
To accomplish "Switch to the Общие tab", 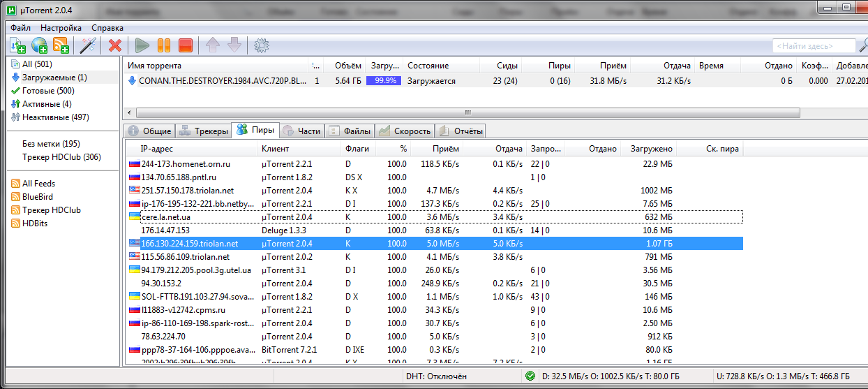I will pos(149,131).
